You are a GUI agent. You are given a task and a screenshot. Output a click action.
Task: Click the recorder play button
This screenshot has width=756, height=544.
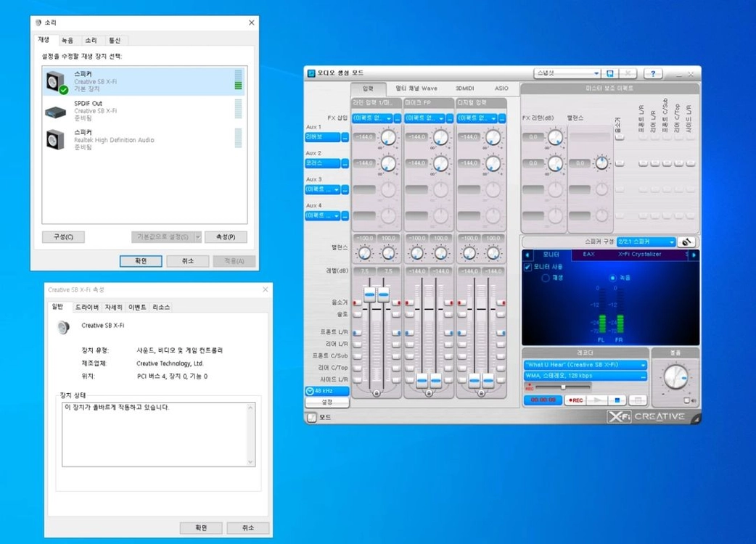[x=597, y=400]
